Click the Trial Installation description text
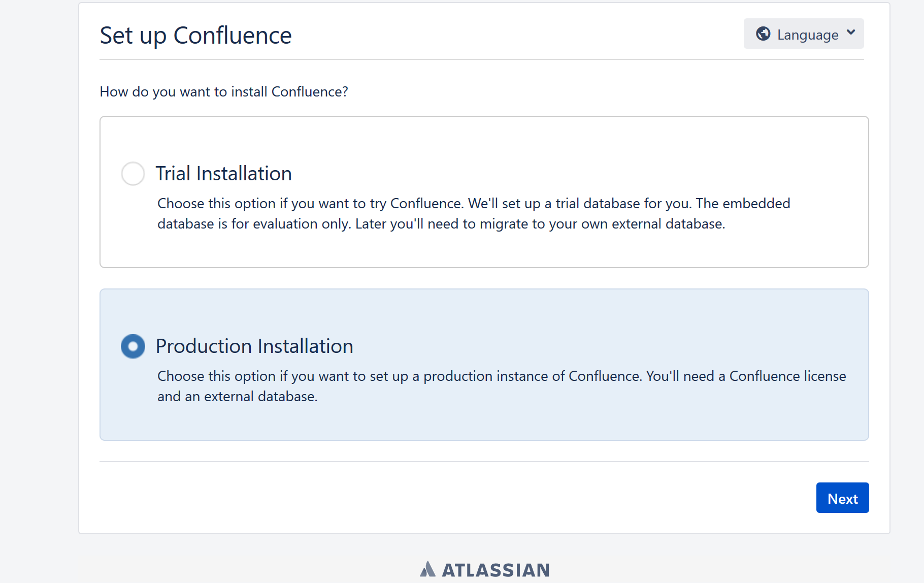 (x=474, y=213)
